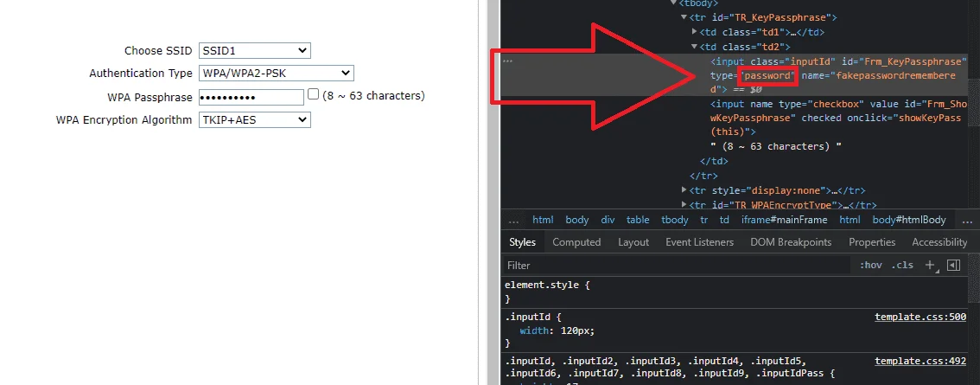
Task: Select div in the DOM breadcrumb
Action: (608, 221)
